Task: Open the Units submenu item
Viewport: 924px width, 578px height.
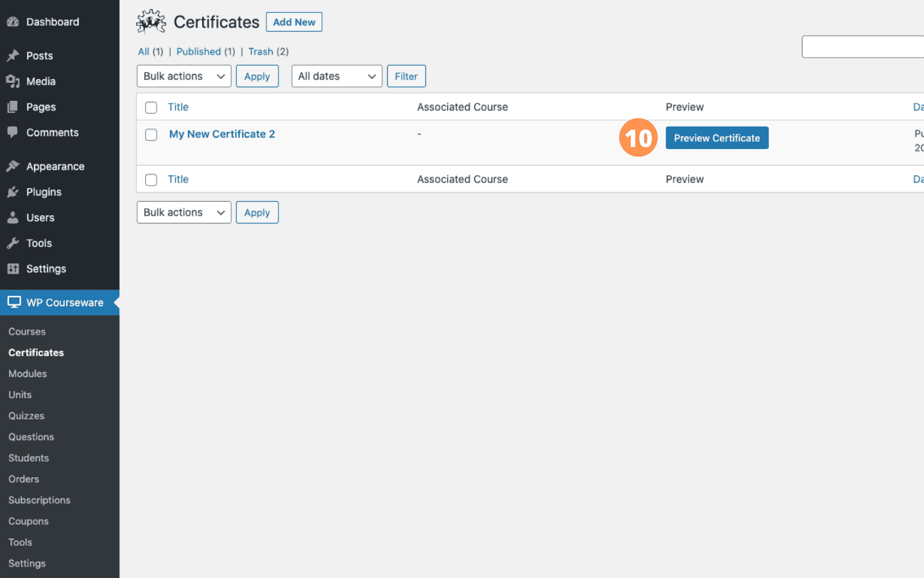Action: (x=20, y=395)
